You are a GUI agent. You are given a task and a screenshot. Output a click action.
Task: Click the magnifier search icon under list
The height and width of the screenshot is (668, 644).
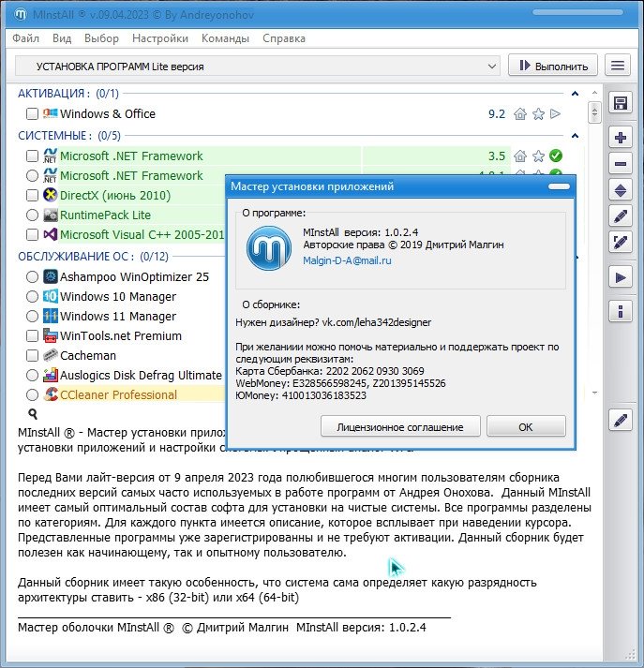pos(33,414)
